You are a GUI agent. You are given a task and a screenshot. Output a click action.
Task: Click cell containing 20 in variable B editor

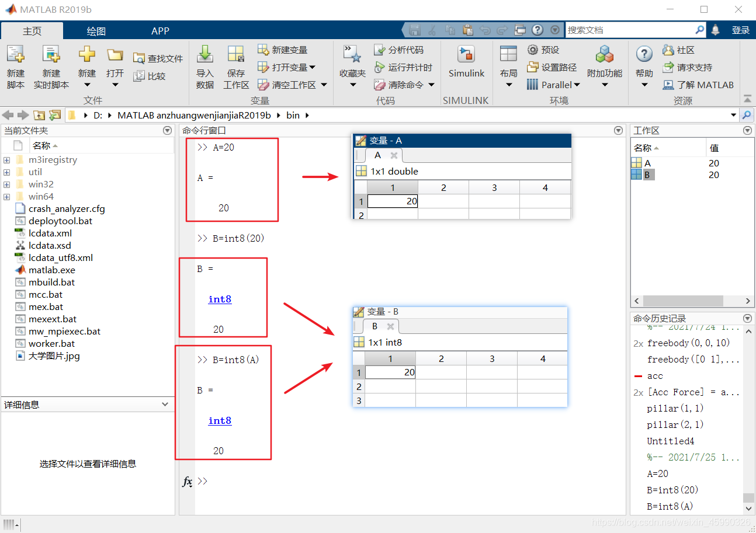click(x=390, y=372)
